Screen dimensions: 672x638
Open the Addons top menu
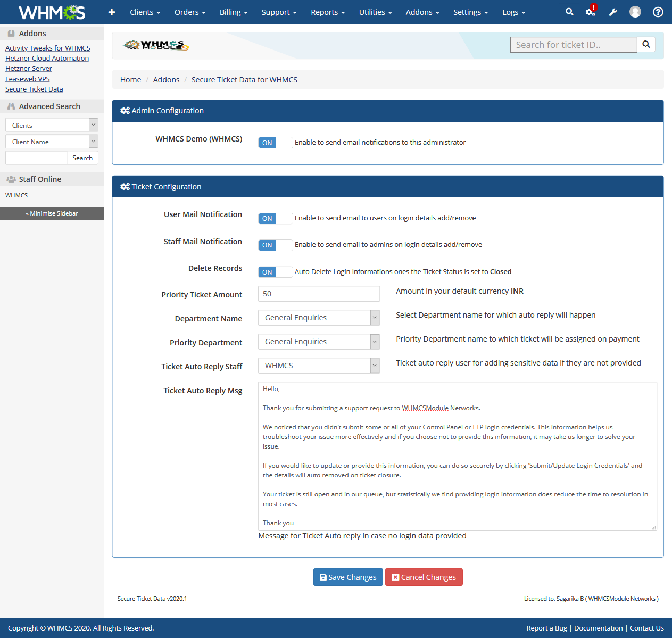(422, 12)
